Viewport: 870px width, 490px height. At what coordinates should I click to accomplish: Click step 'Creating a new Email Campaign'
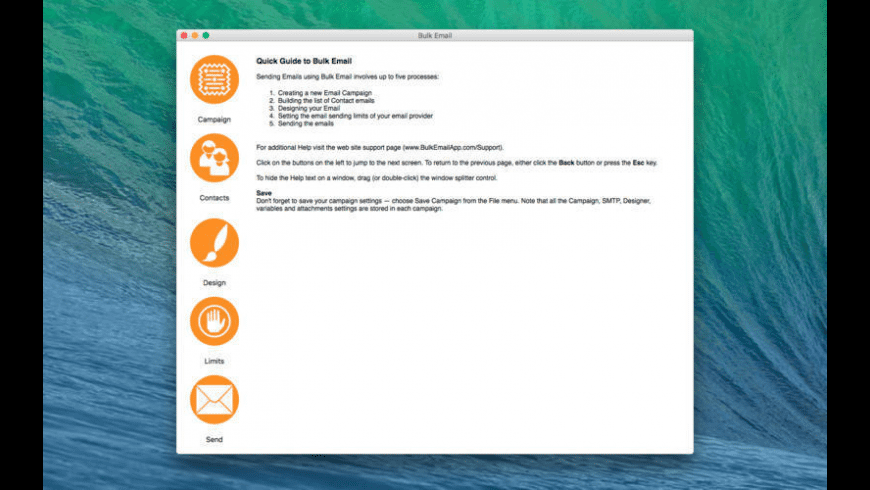click(325, 93)
